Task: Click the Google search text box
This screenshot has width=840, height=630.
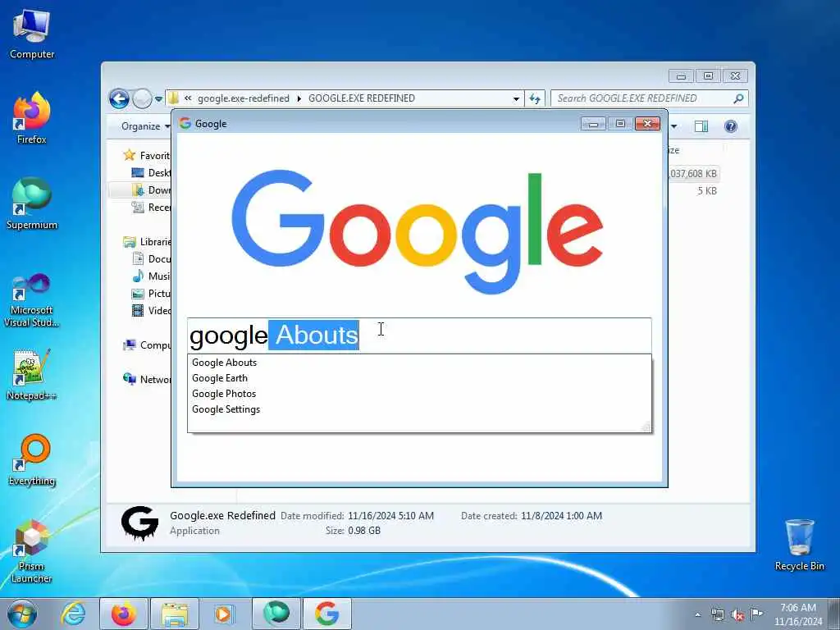Action: coord(419,336)
